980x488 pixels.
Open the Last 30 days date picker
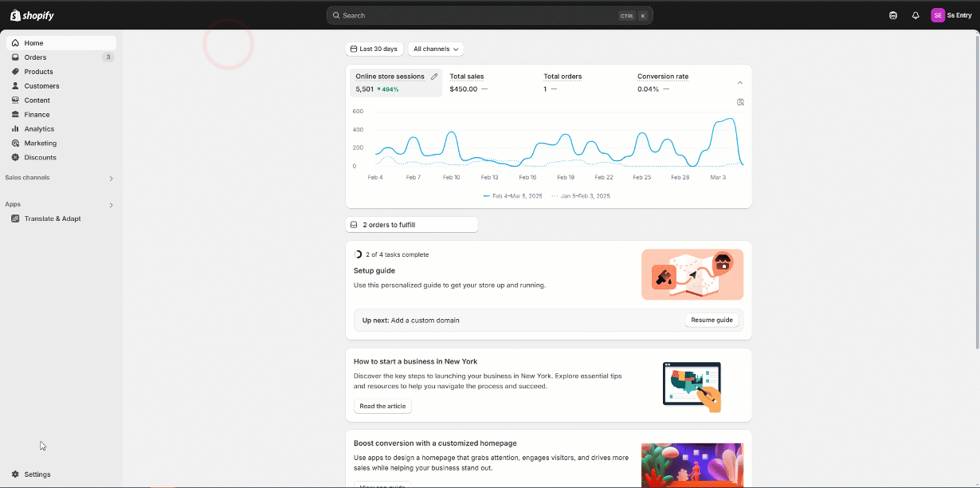tap(374, 49)
